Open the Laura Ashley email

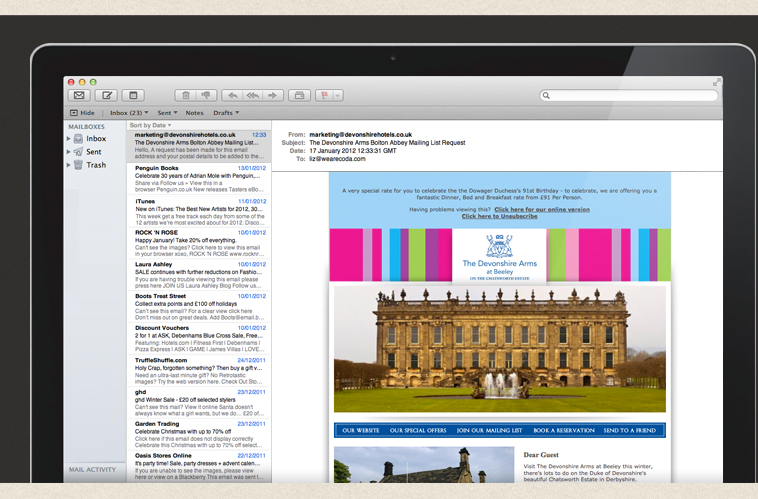point(199,275)
